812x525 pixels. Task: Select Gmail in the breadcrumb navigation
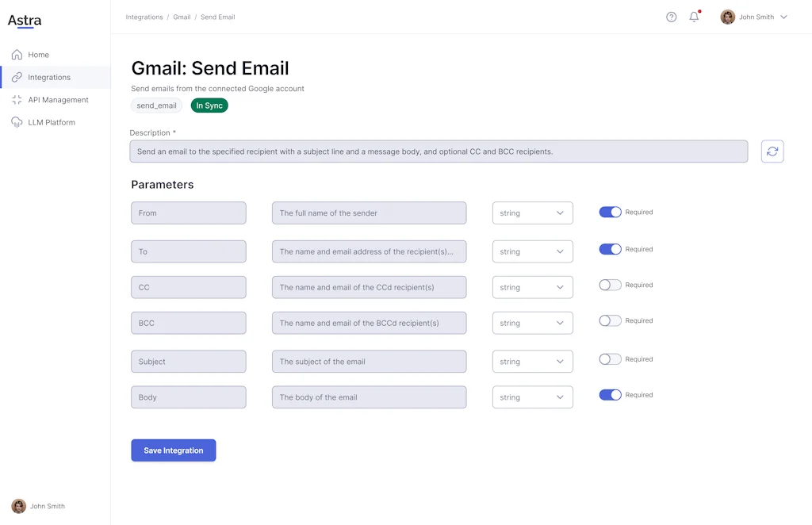pos(182,17)
